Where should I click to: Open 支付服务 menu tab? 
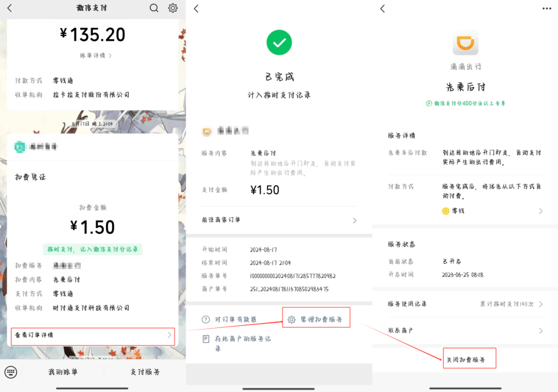click(x=145, y=372)
